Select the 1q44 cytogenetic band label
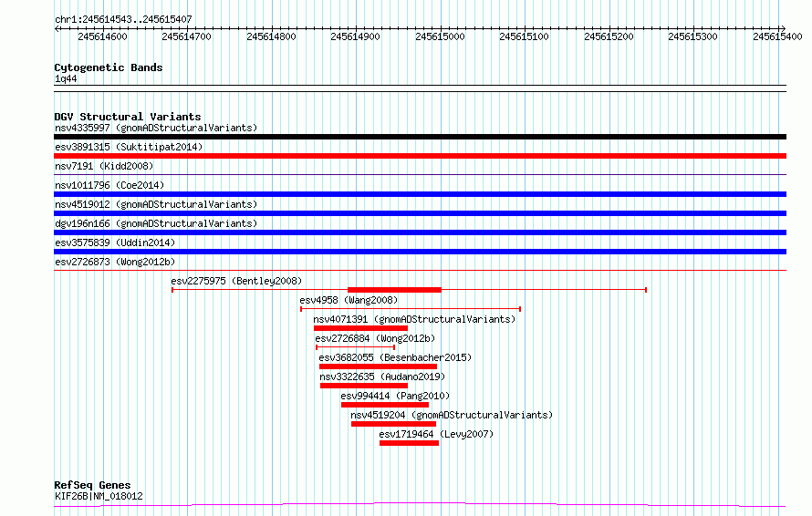812x516 pixels. [x=66, y=78]
